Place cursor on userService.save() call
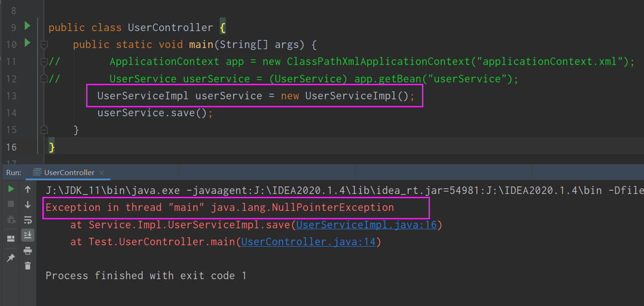The image size is (644, 306). coord(155,113)
